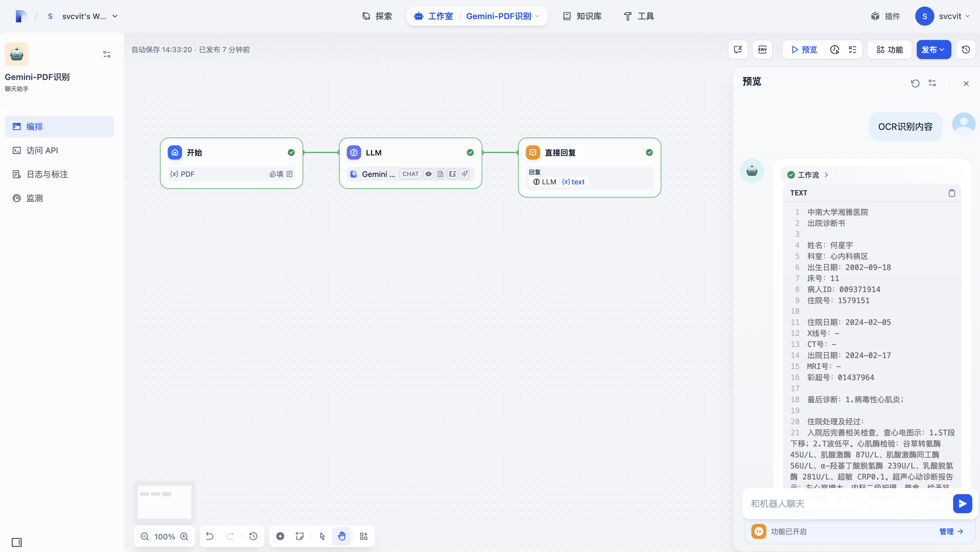Click the add node plus icon
This screenshot has height=552, width=980.
click(280, 536)
